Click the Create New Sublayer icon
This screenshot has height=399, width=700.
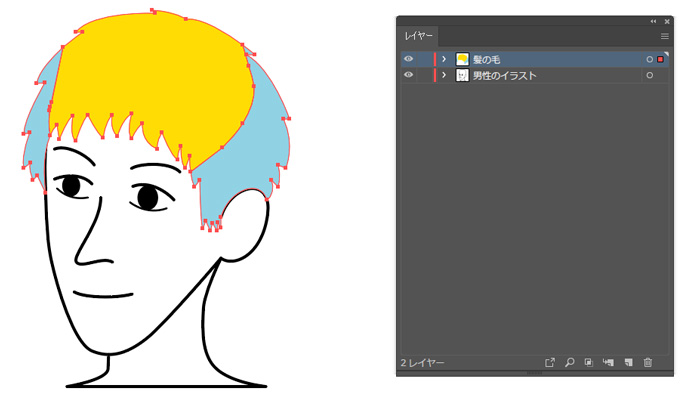point(608,362)
